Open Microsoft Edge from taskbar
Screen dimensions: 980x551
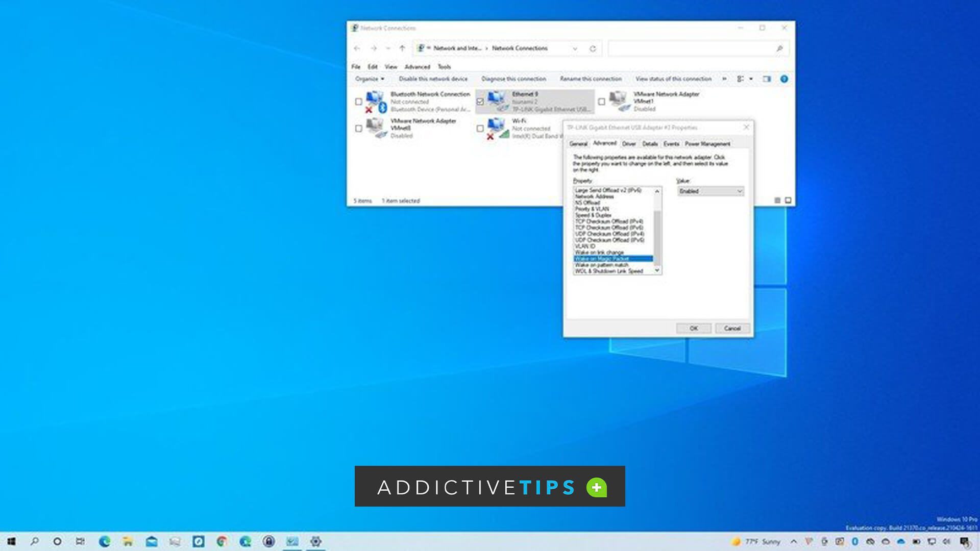click(105, 541)
